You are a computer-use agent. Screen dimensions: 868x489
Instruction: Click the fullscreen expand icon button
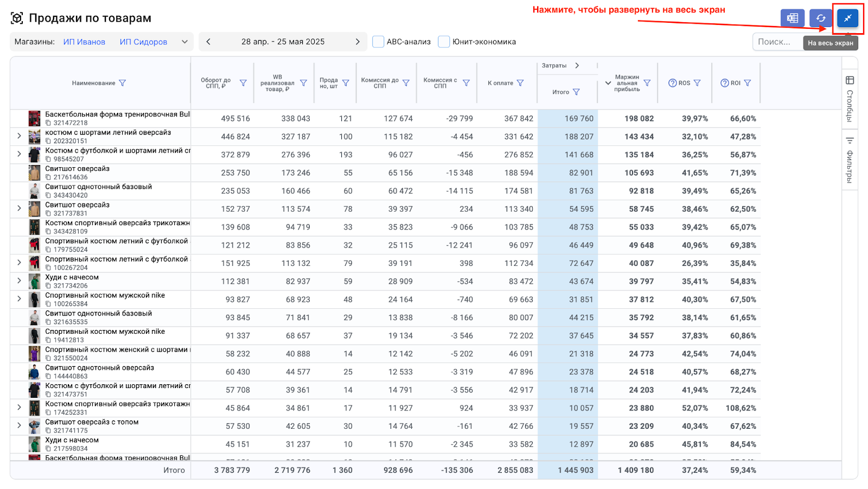[847, 18]
